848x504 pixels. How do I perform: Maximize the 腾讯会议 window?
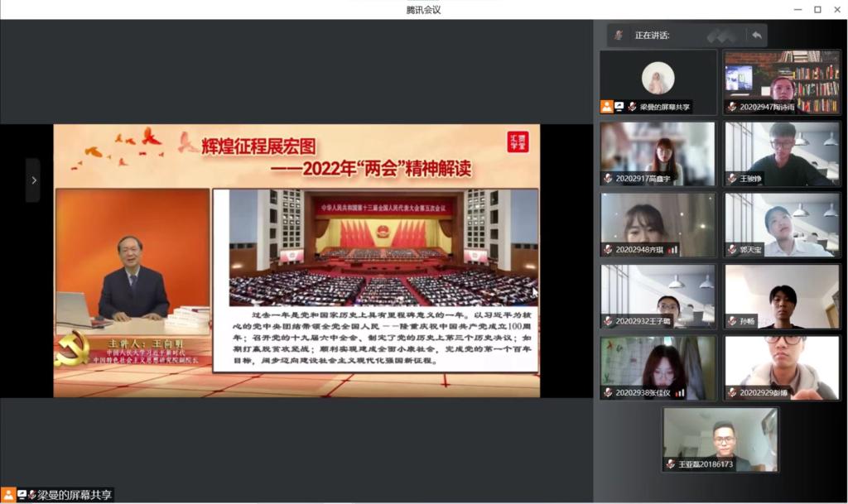point(817,9)
